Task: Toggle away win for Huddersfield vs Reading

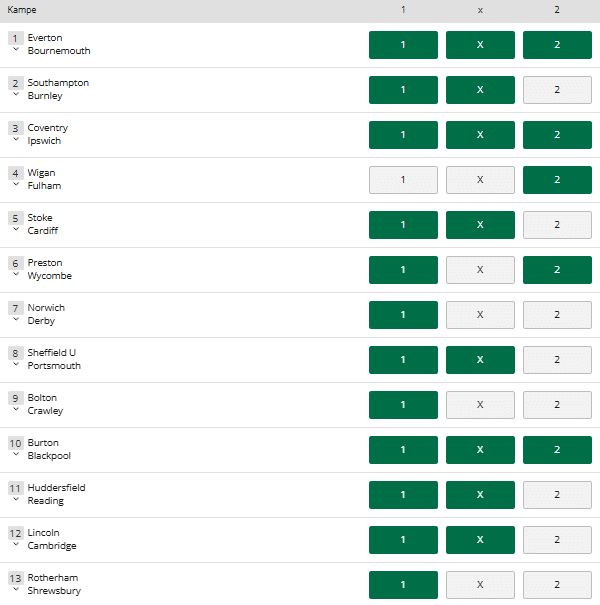Action: (557, 495)
